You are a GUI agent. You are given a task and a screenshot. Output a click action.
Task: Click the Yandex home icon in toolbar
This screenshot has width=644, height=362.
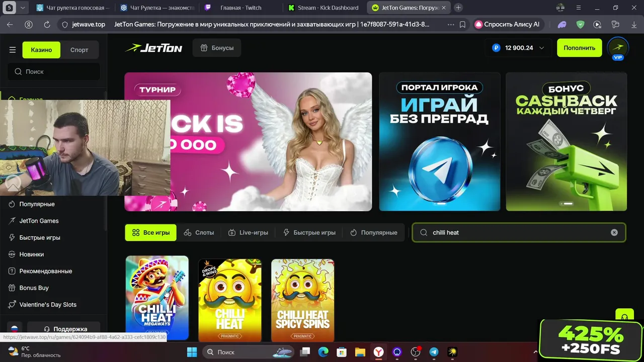coord(29,24)
